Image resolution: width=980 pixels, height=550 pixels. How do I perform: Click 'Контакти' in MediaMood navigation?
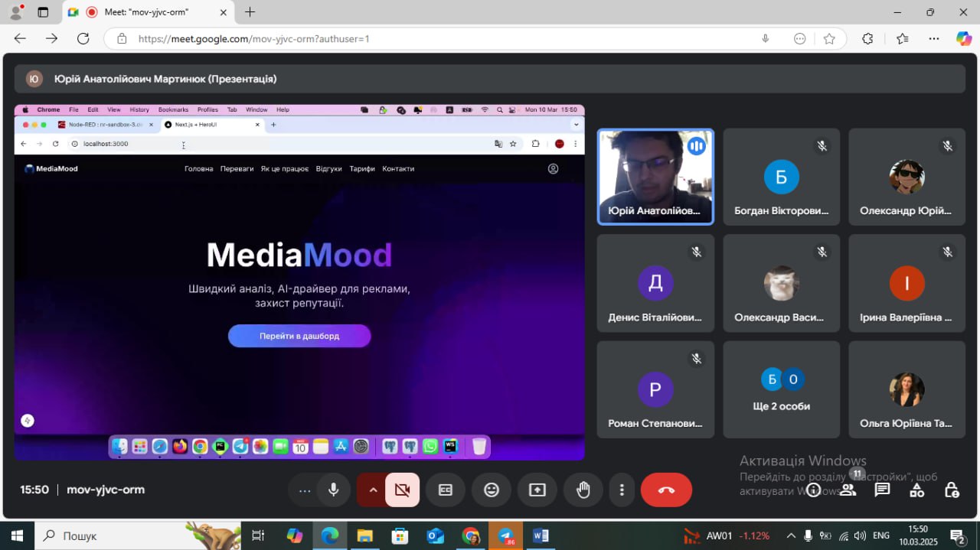click(398, 169)
